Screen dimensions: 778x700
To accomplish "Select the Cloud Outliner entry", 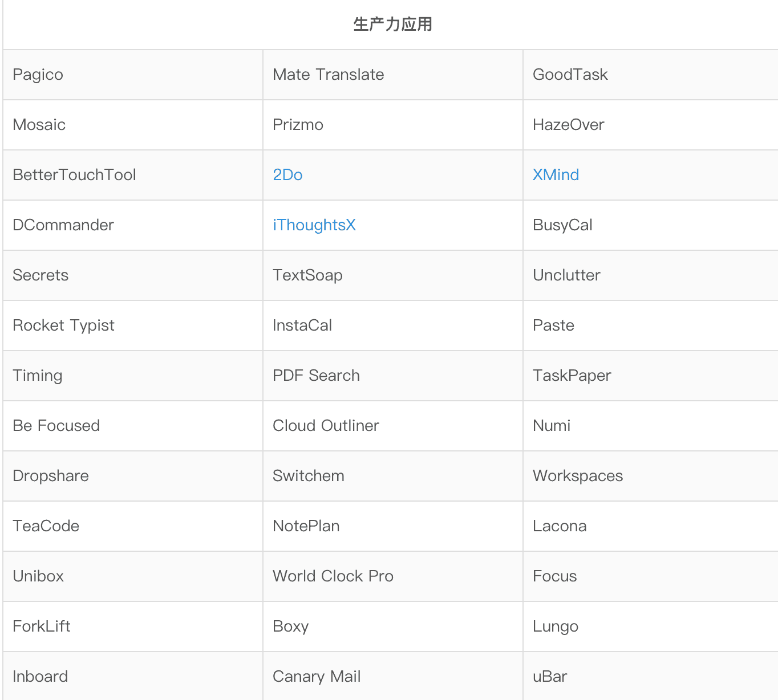I will click(x=326, y=426).
